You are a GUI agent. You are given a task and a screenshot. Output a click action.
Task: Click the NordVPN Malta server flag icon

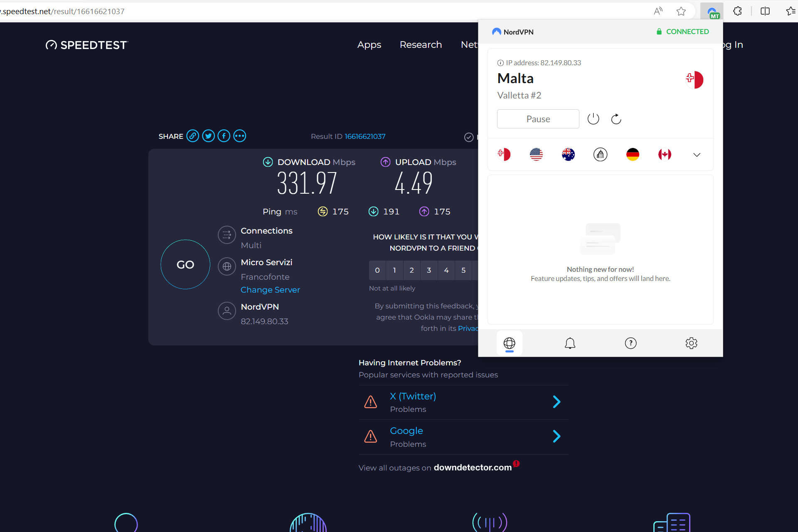[504, 154]
